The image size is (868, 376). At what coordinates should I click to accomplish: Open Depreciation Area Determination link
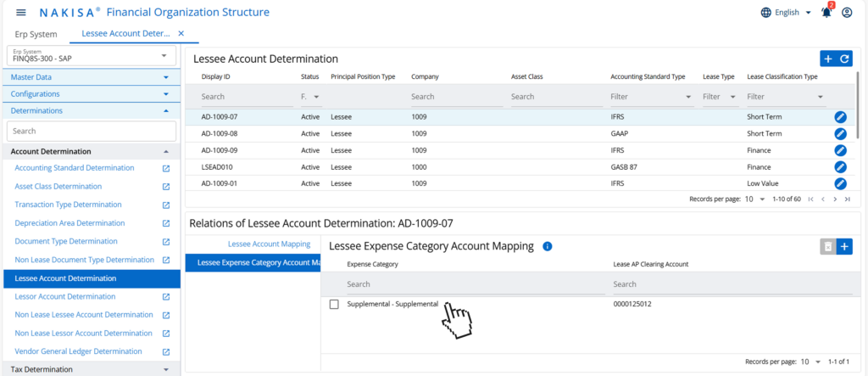pos(70,223)
